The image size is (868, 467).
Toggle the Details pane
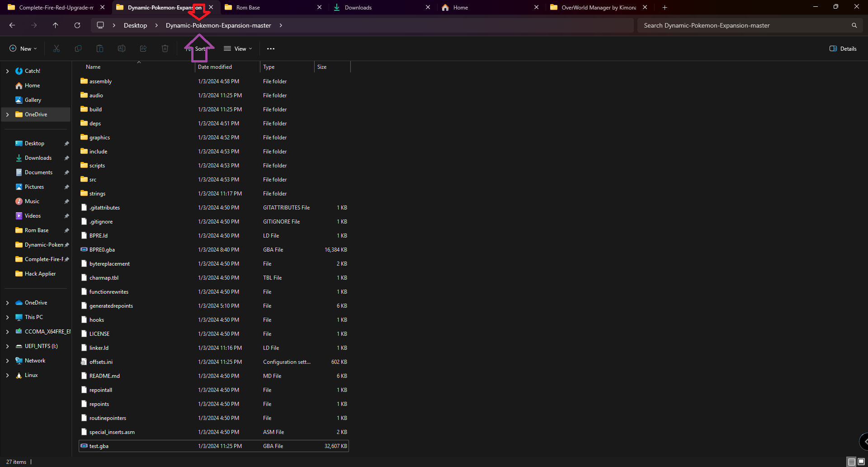pyautogui.click(x=843, y=48)
